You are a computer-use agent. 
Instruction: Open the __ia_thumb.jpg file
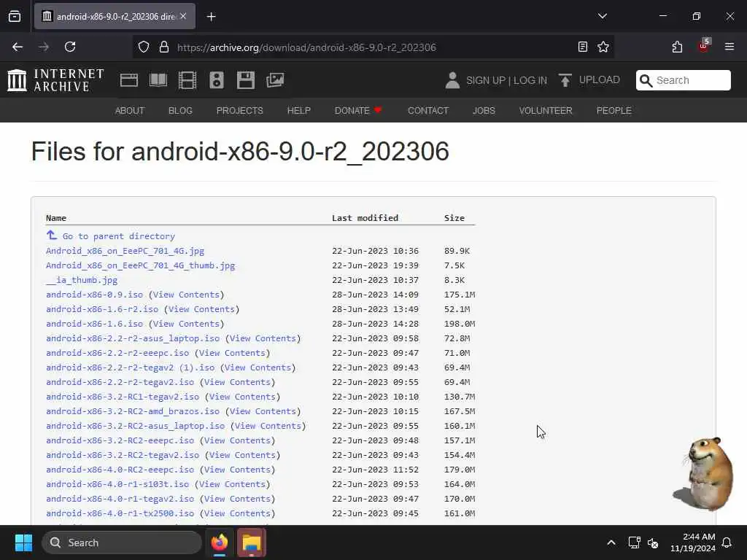[x=82, y=280]
